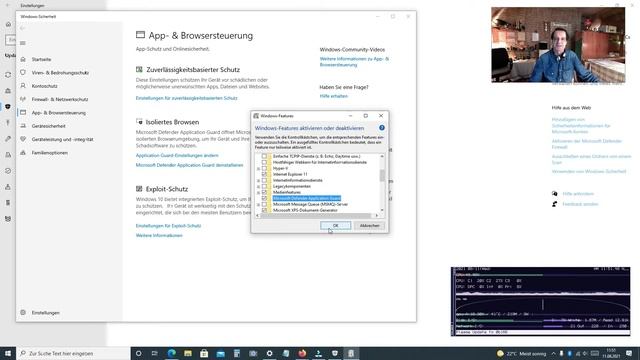
Task: Click the feature list scroll-right arrow
Action: tap(377, 216)
